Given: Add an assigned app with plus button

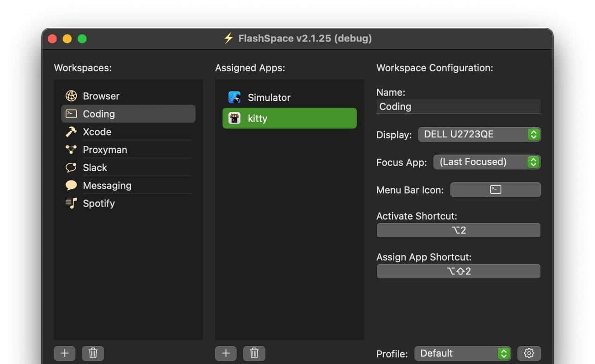Looking at the screenshot, I should [x=226, y=353].
